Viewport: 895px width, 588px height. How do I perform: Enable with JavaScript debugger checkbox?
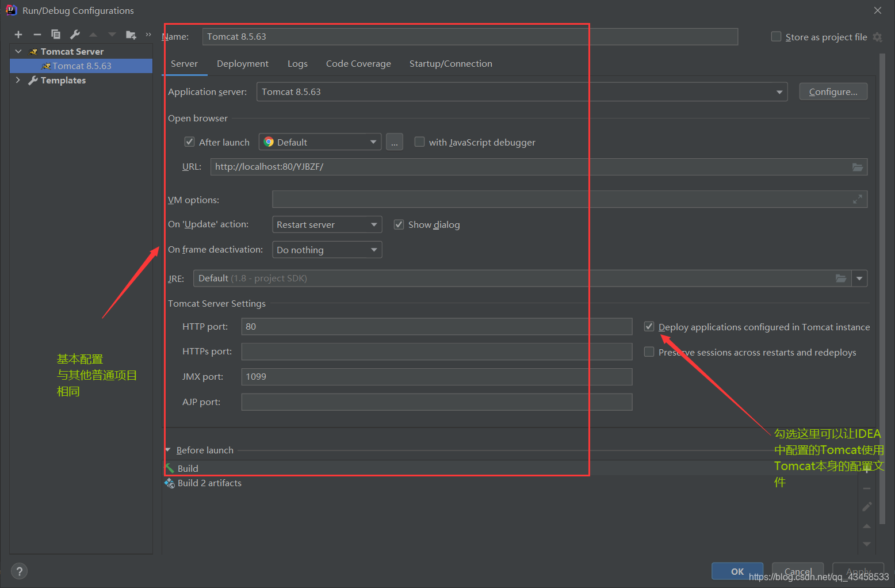pyautogui.click(x=419, y=142)
